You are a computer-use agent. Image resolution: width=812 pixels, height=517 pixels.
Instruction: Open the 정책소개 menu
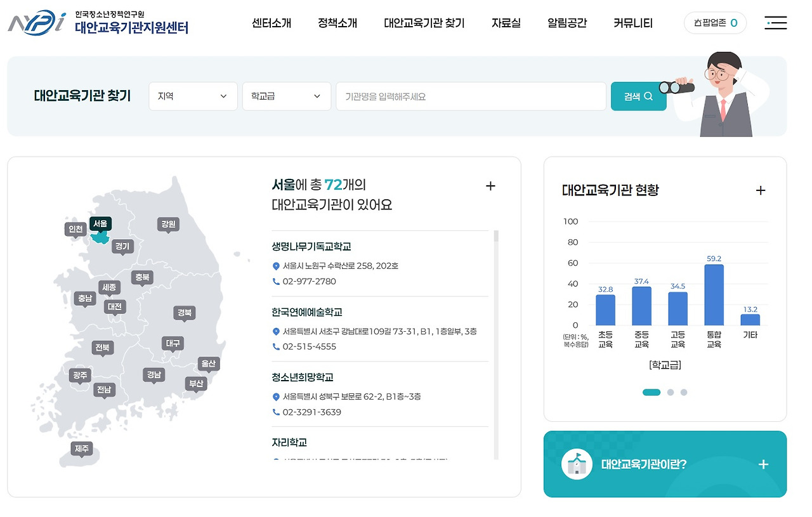[337, 23]
